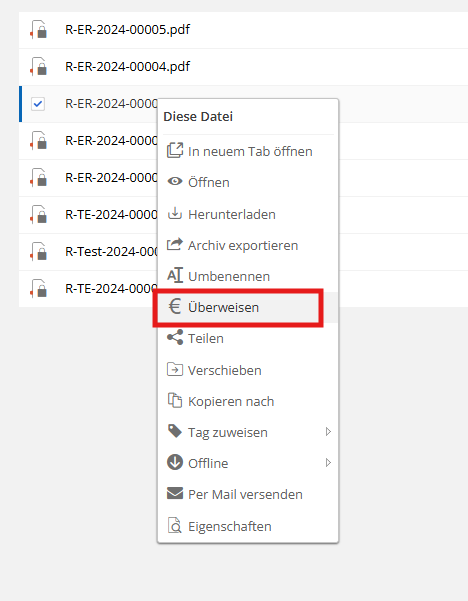Click the envelope icon for Per Mail versenden
This screenshot has height=601, width=468.
(175, 493)
